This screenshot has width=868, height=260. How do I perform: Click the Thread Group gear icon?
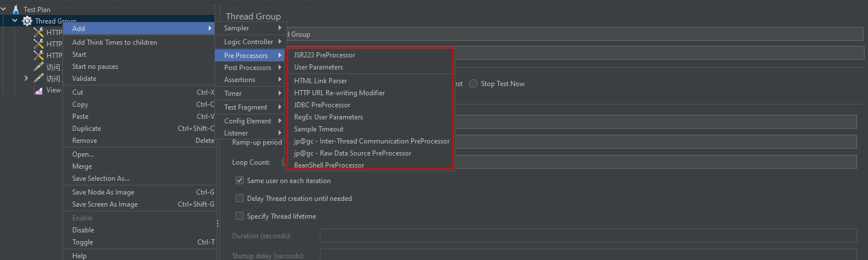coord(27,21)
